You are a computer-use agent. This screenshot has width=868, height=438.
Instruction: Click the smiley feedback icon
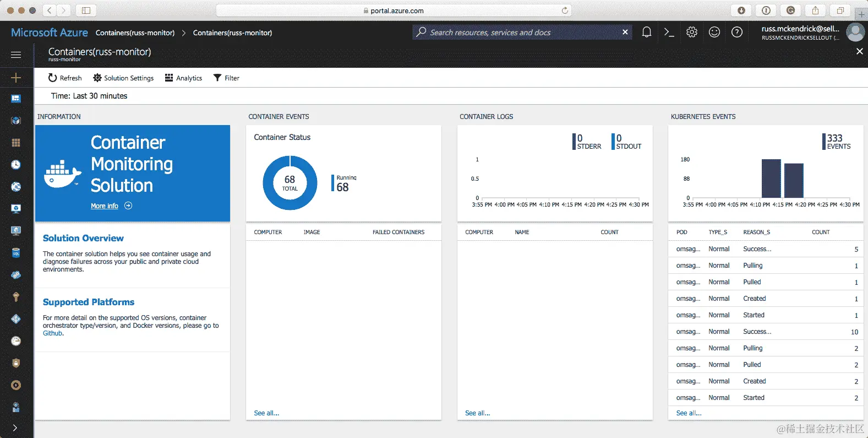coord(714,33)
